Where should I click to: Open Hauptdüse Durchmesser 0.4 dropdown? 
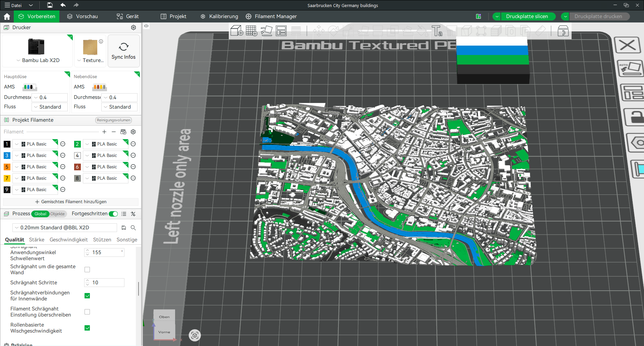[x=50, y=98]
